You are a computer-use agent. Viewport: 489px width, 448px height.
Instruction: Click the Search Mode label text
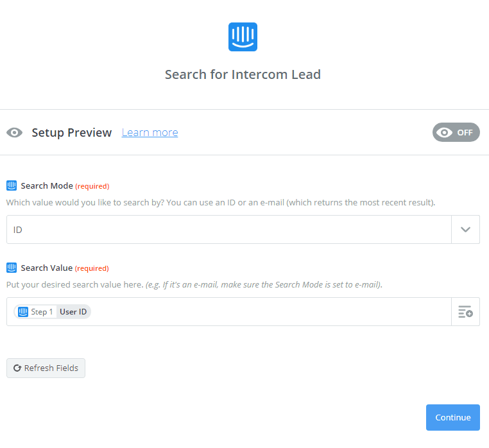point(47,186)
